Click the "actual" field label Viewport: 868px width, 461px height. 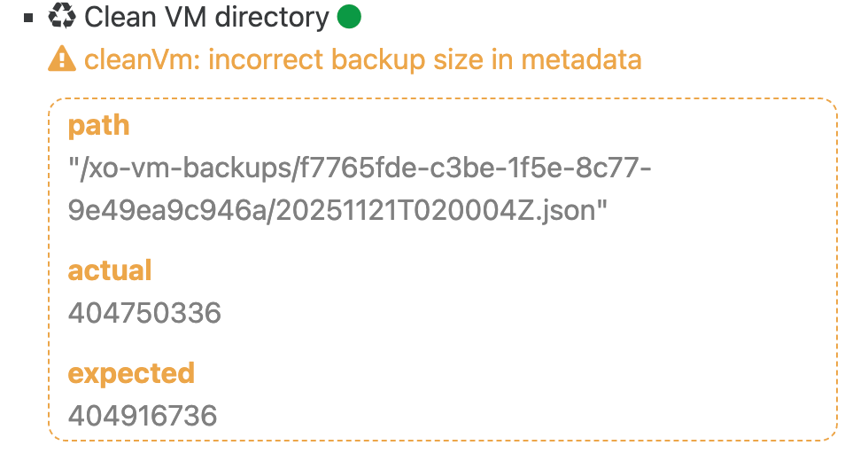coord(110,270)
